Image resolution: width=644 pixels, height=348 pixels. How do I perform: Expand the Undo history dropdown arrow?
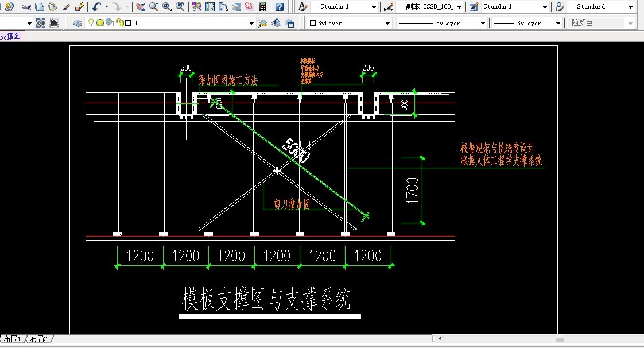tap(107, 7)
